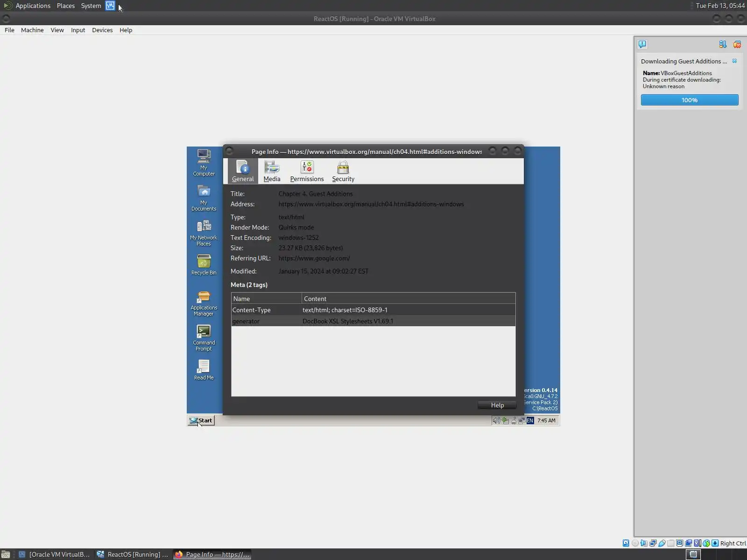Click the 100% download progress bar
Viewport: 747px width, 560px height.
pos(690,100)
